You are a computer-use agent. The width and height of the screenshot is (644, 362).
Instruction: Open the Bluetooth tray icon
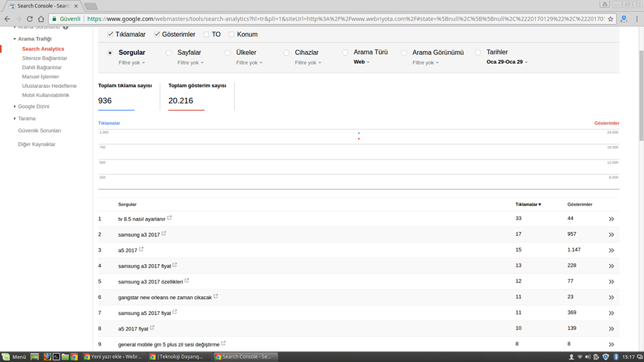tap(616, 357)
